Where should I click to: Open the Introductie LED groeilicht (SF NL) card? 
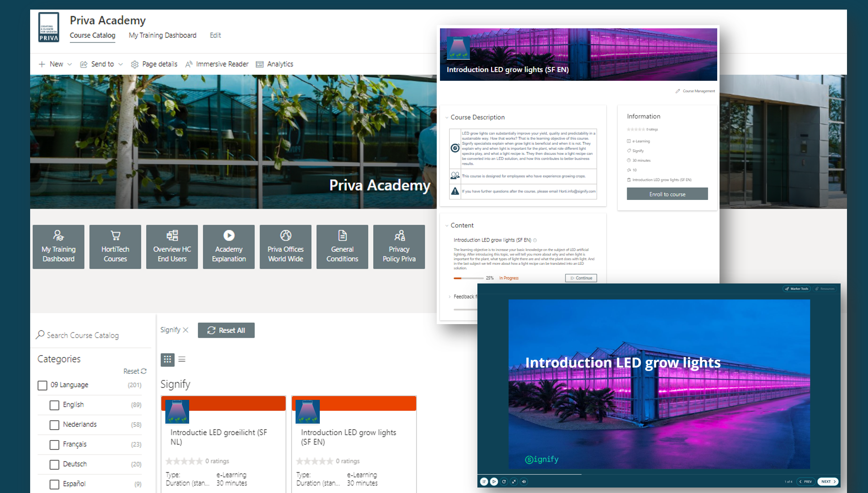tap(223, 444)
